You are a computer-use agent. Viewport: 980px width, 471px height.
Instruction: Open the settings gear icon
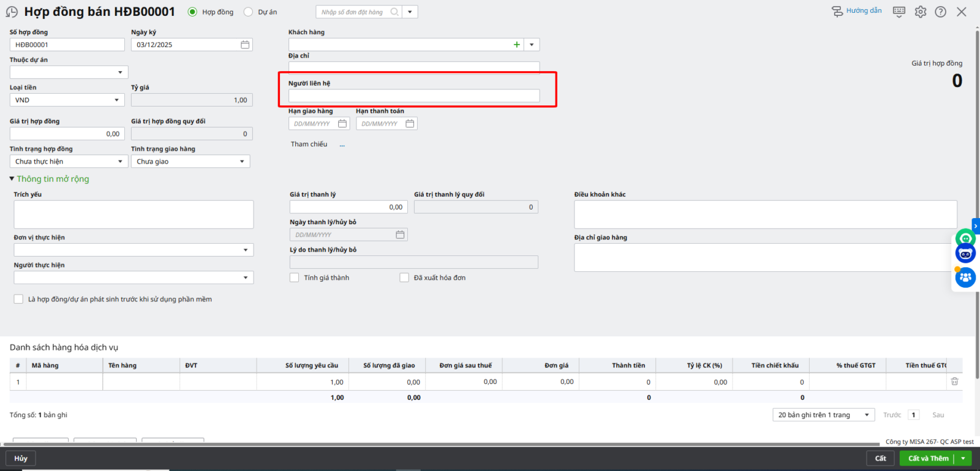point(920,12)
